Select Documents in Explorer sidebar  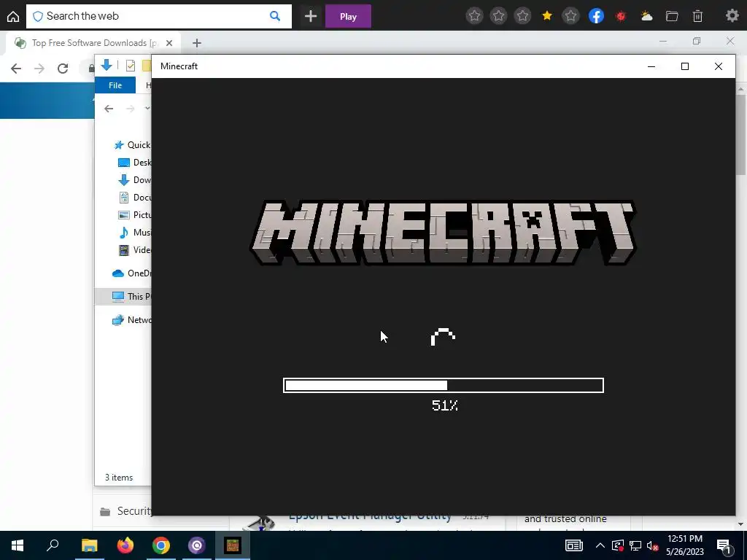tap(134, 197)
